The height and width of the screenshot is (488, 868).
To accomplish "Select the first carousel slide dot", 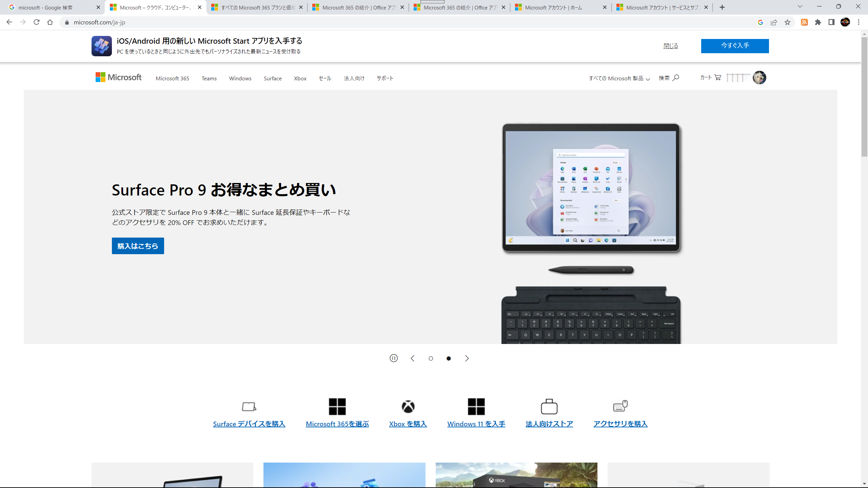I will pyautogui.click(x=431, y=358).
